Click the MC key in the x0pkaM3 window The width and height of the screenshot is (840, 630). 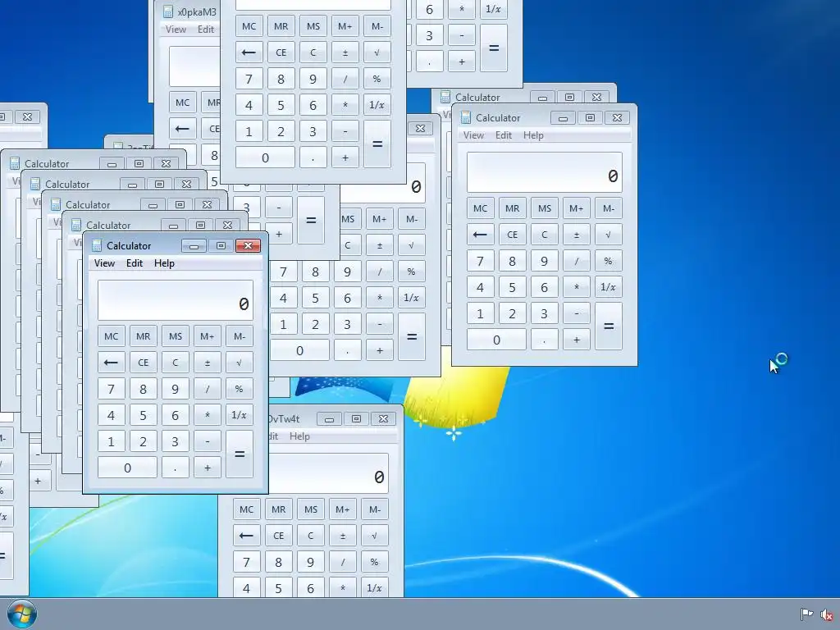[182, 103]
